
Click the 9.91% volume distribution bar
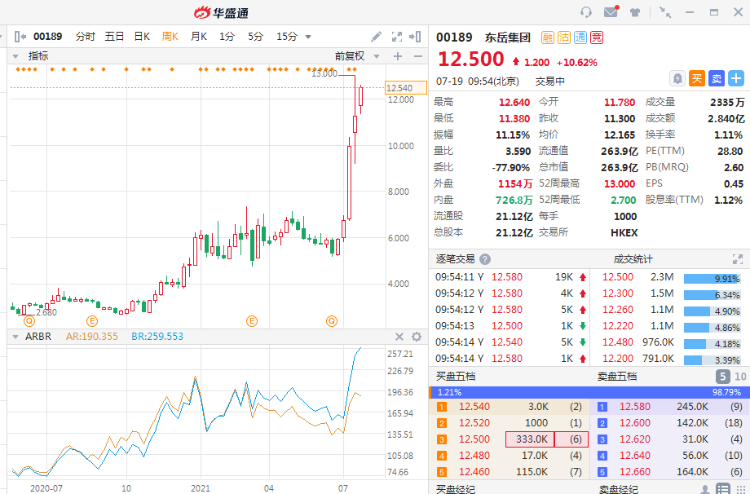point(712,278)
